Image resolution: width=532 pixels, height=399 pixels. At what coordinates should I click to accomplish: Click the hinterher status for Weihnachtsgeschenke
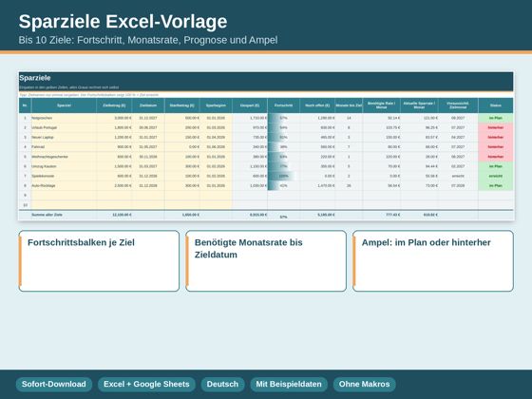pos(496,157)
